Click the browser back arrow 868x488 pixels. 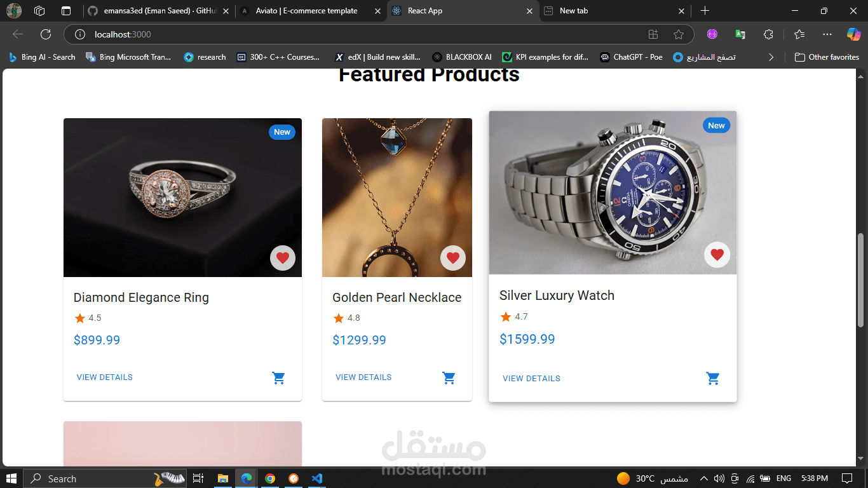(18, 34)
